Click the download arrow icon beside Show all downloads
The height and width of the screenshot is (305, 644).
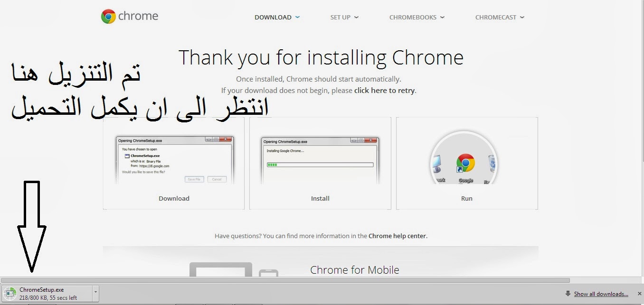568,294
